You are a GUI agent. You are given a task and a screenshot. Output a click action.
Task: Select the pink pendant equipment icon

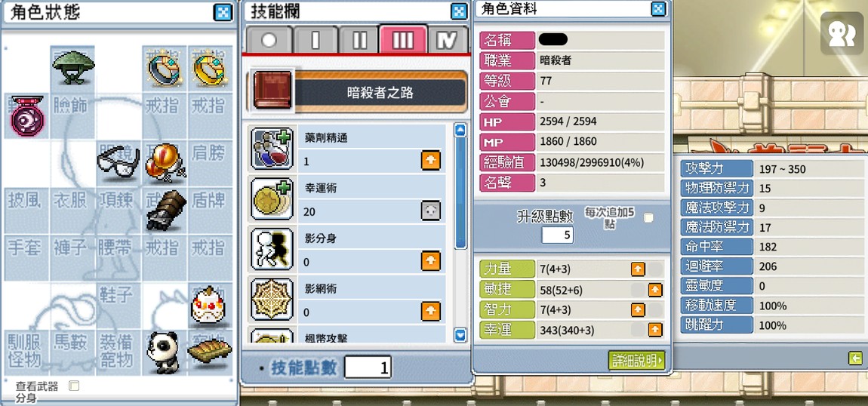[26, 115]
